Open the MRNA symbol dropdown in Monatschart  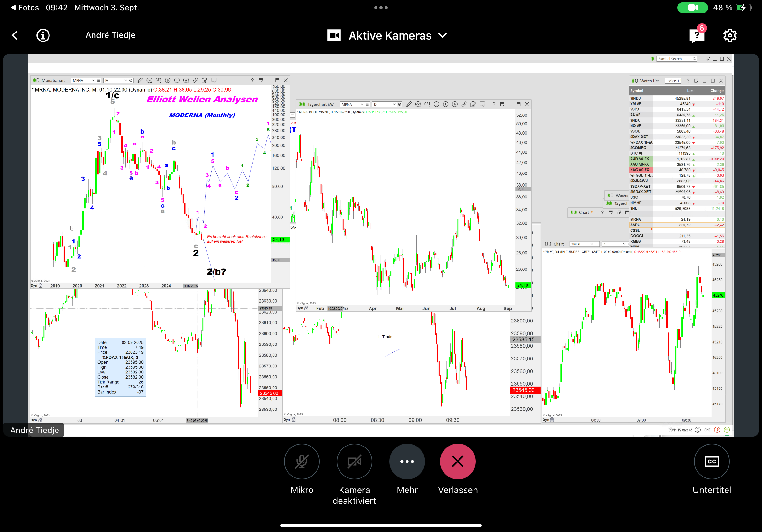coord(93,80)
